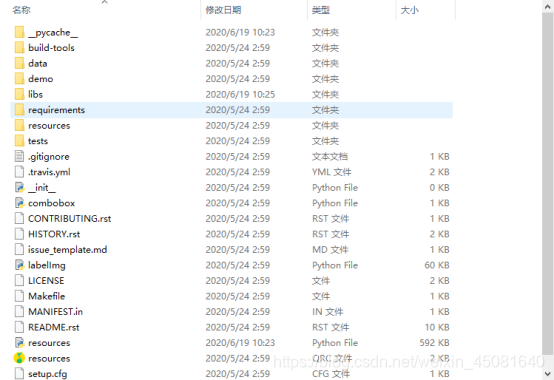554x380 pixels.
Task: Sort by the 大小 column header
Action: [x=409, y=10]
